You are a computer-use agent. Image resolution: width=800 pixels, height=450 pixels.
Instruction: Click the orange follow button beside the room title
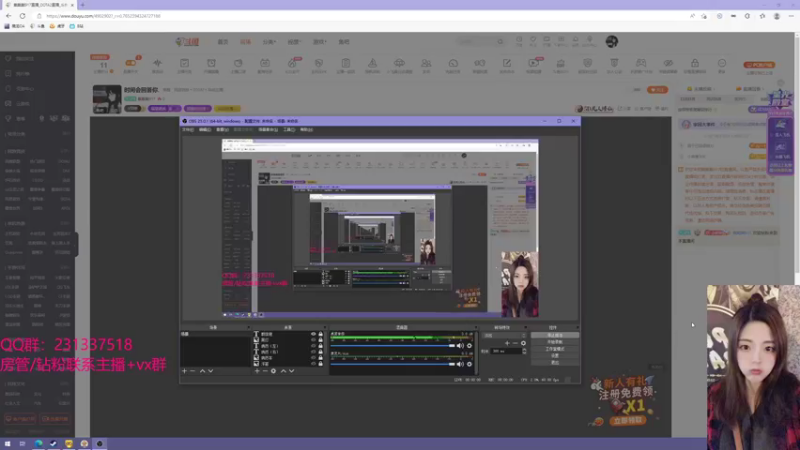pos(657,90)
